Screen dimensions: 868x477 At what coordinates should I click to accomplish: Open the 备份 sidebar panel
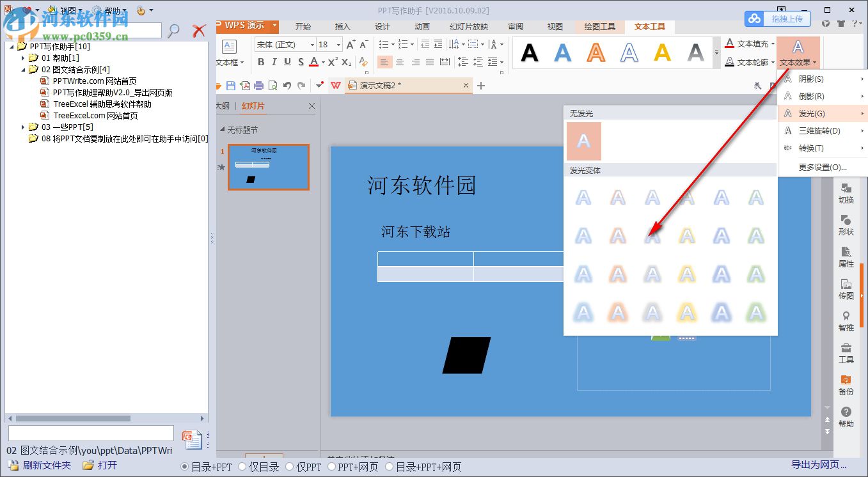pos(846,384)
